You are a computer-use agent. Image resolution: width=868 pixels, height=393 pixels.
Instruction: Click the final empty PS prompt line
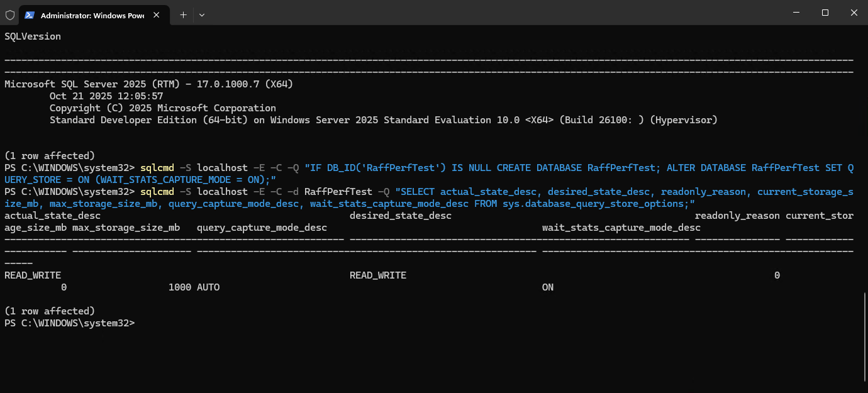click(x=70, y=323)
